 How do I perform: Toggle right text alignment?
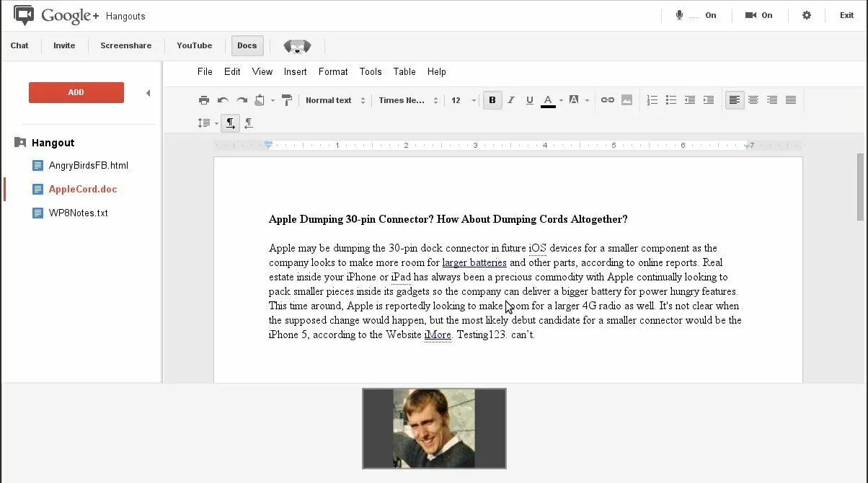pyautogui.click(x=772, y=100)
